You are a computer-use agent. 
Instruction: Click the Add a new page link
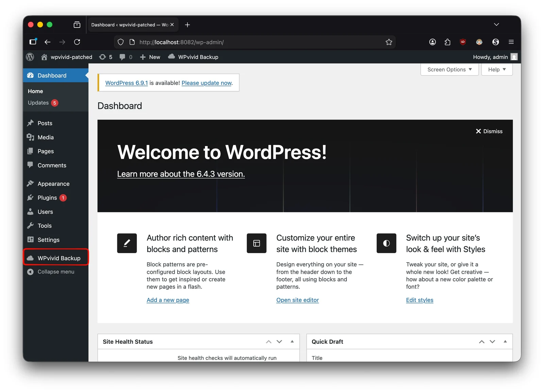pyautogui.click(x=168, y=300)
